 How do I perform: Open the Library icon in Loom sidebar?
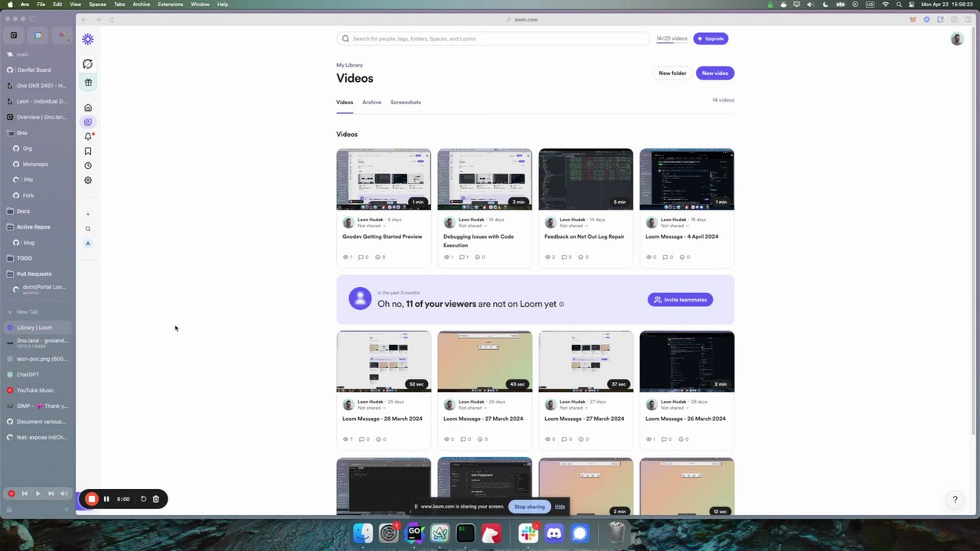coord(88,122)
